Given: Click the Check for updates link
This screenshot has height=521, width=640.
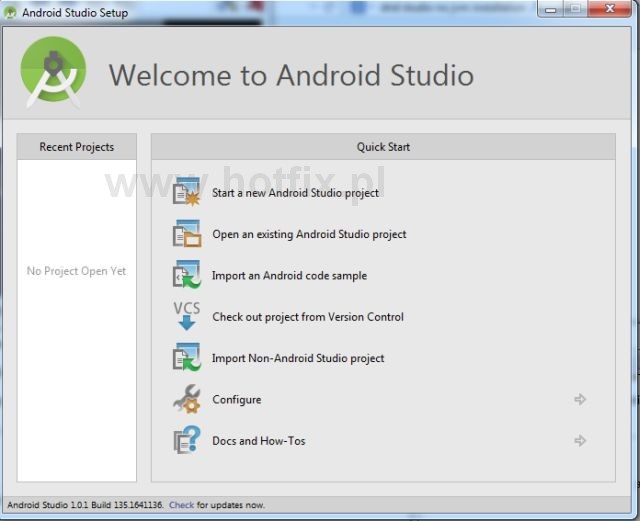Looking at the screenshot, I should 182,505.
